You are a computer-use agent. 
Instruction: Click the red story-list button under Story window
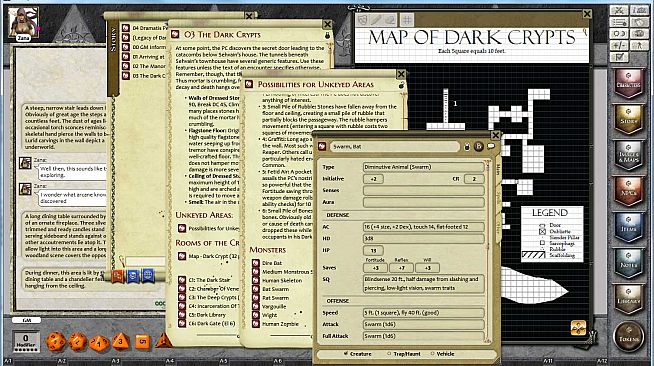click(118, 276)
